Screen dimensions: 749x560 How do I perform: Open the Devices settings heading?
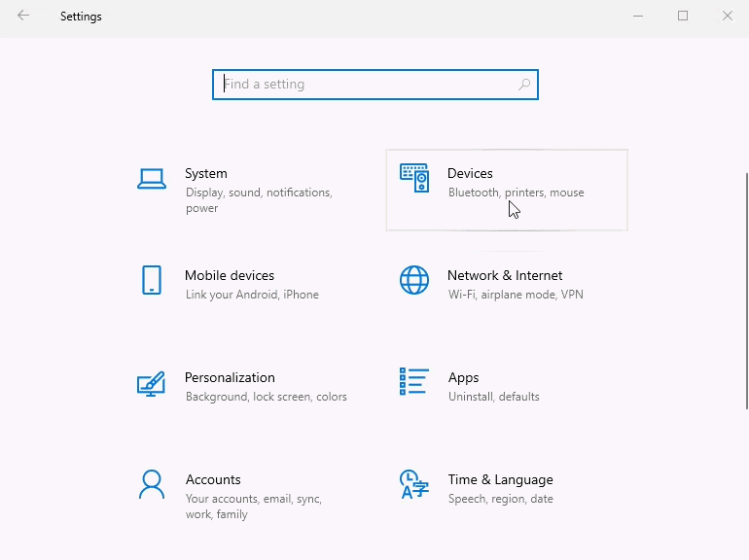click(470, 173)
